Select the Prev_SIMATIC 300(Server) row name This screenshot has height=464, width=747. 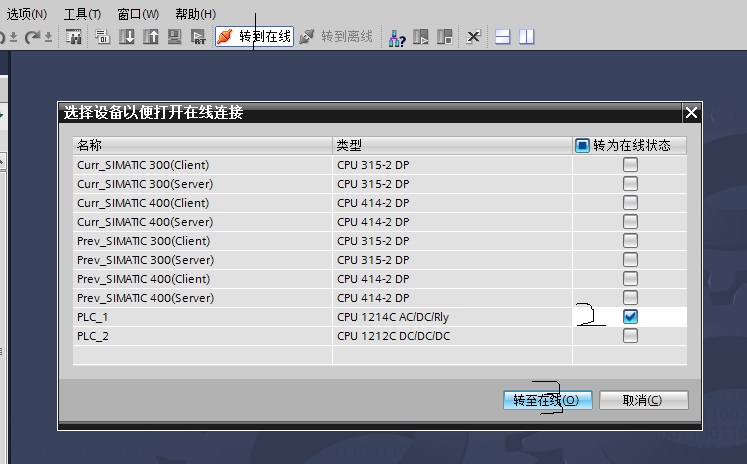pyautogui.click(x=145, y=260)
